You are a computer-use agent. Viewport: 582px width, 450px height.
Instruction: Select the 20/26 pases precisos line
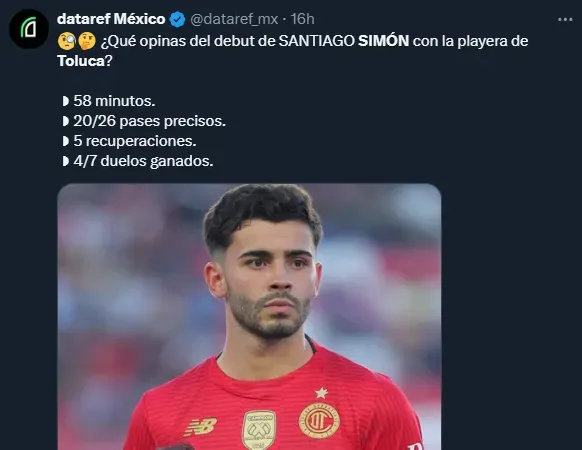pos(144,121)
